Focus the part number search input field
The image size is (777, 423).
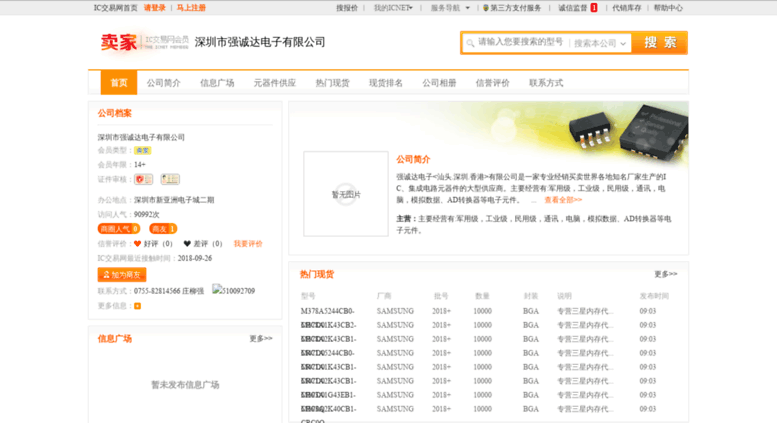(520, 43)
